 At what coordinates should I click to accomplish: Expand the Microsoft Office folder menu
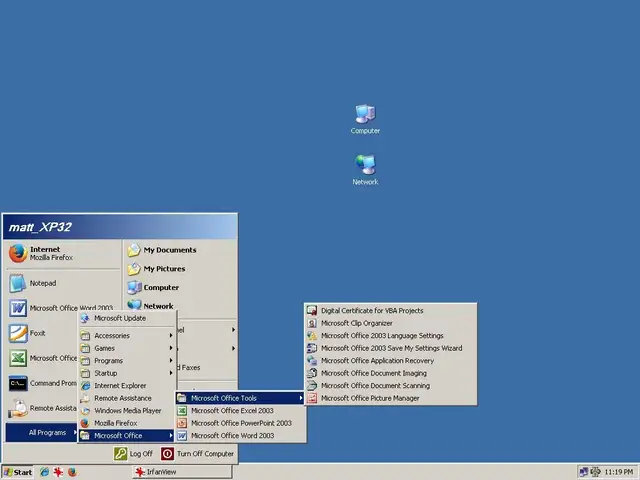pos(127,436)
